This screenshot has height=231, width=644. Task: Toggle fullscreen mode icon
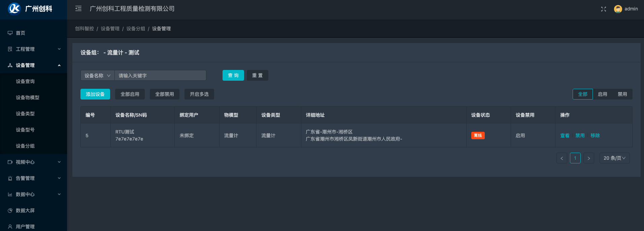604,9
